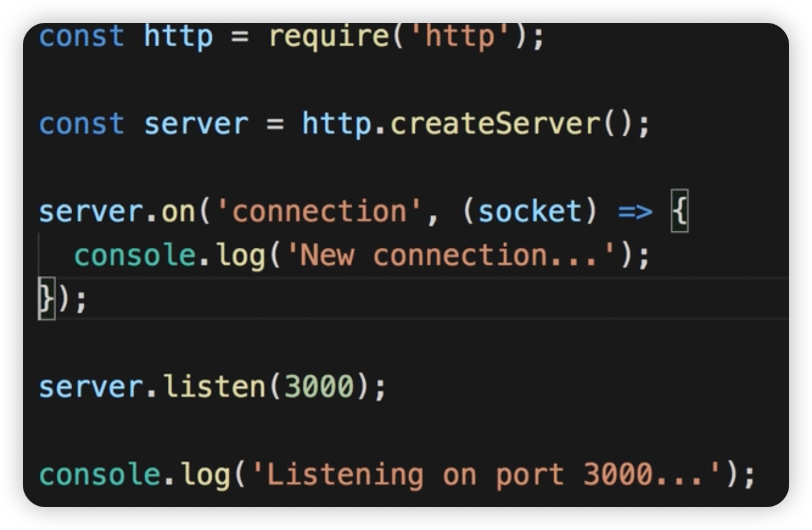This screenshot has height=530, width=812.
Task: Click the socket parameter name
Action: (532, 210)
